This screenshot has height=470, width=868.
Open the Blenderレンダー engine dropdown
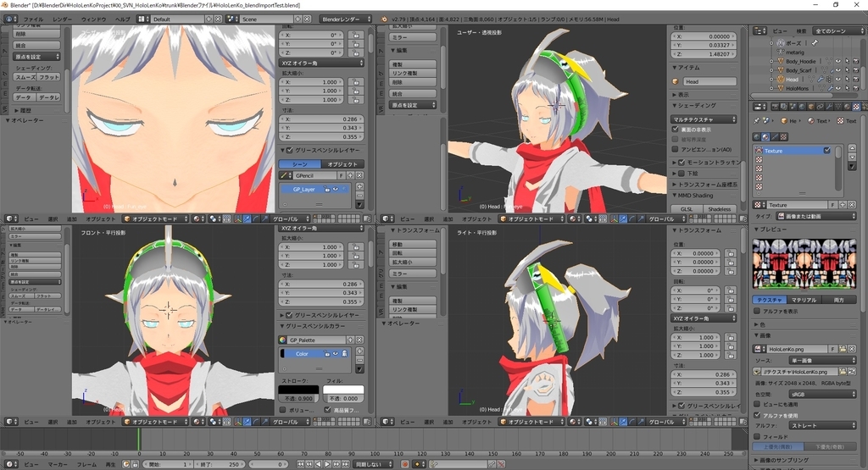(x=346, y=19)
